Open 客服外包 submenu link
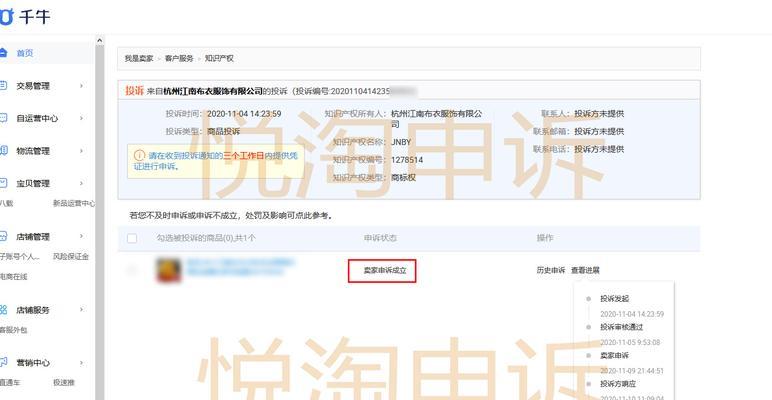772x400 pixels. tap(14, 330)
